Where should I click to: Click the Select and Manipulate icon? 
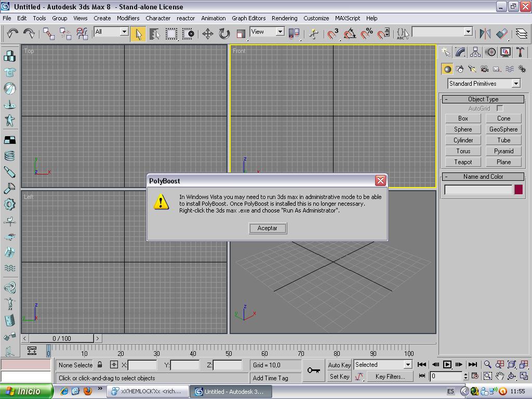click(x=314, y=34)
